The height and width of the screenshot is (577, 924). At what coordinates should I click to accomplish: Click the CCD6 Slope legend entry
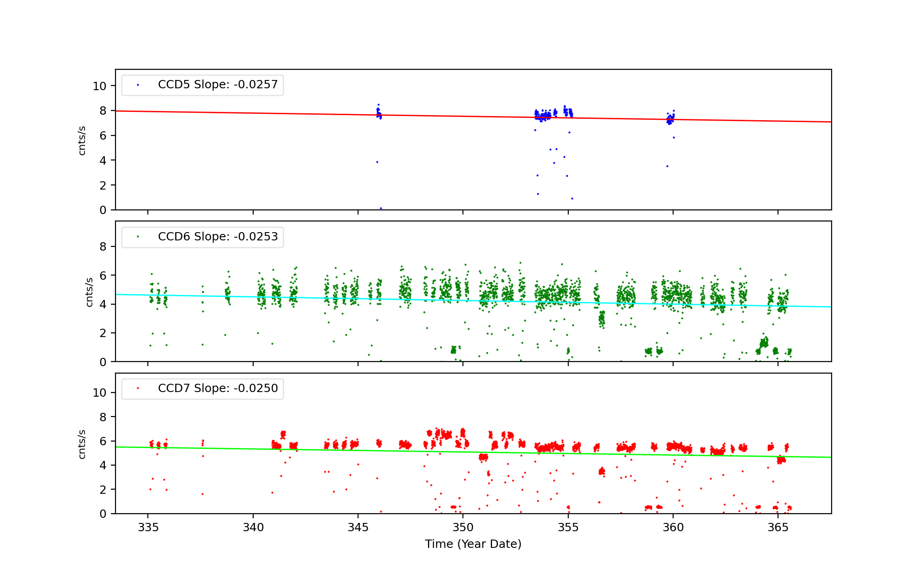pyautogui.click(x=218, y=237)
